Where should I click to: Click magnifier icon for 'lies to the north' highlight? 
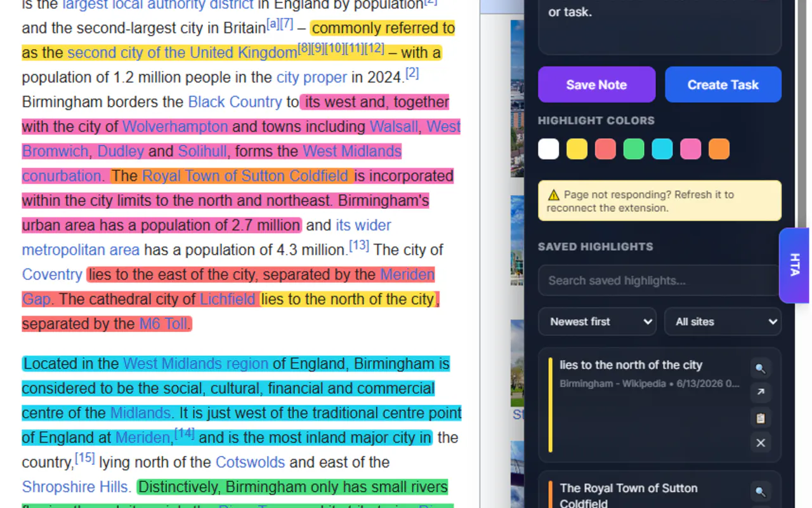point(761,368)
